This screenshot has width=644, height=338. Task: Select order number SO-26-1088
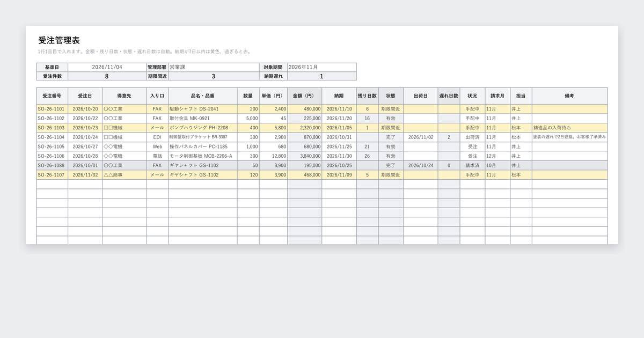(52, 165)
